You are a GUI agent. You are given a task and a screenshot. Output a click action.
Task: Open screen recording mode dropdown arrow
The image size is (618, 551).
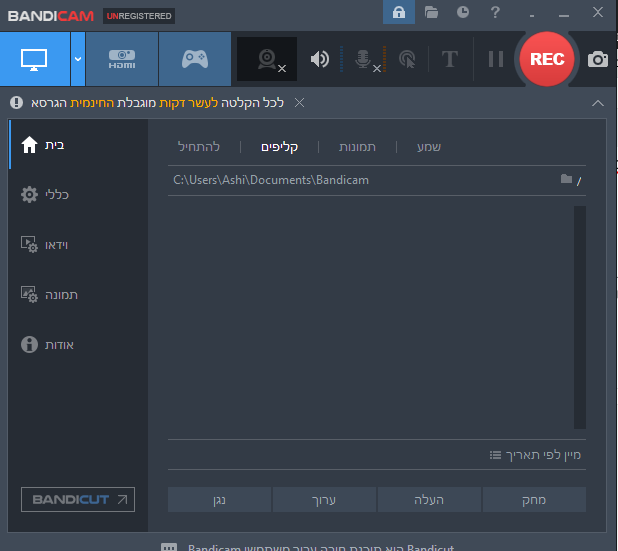[78, 59]
